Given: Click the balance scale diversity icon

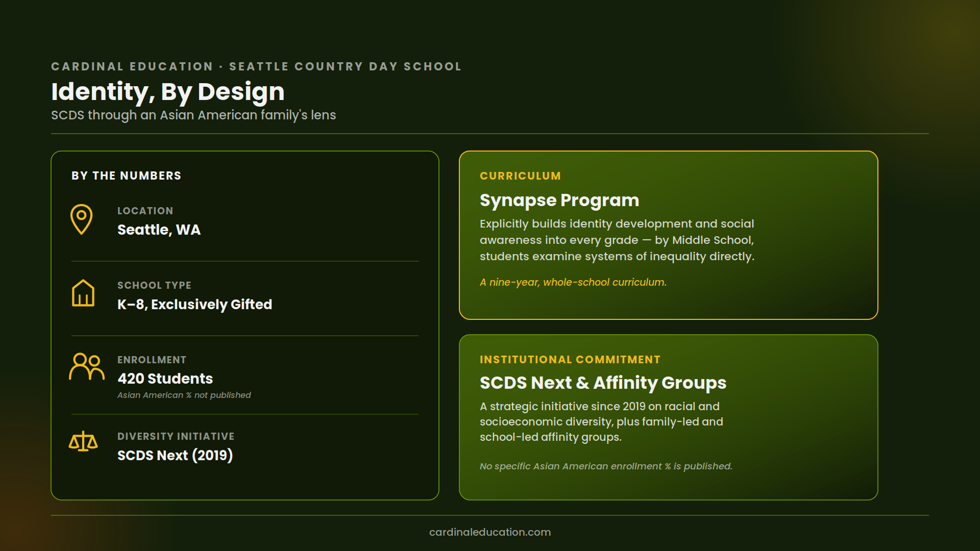Looking at the screenshot, I should 83,442.
